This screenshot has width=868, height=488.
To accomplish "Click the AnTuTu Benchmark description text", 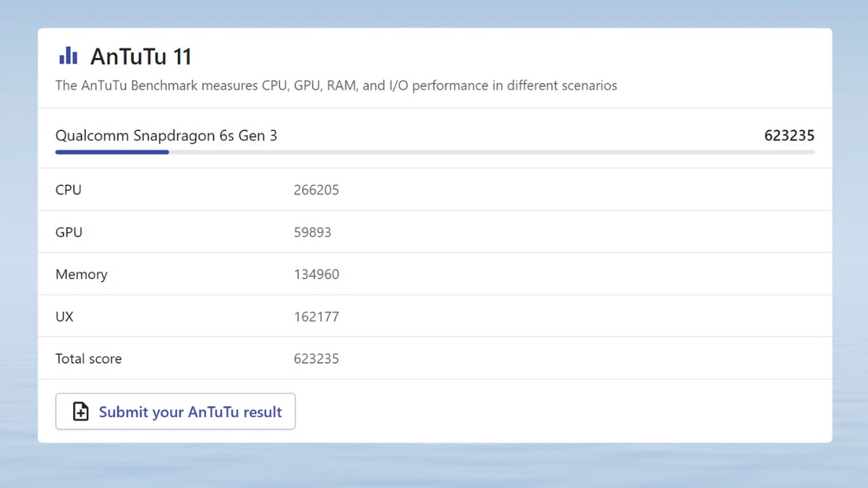I will click(336, 85).
